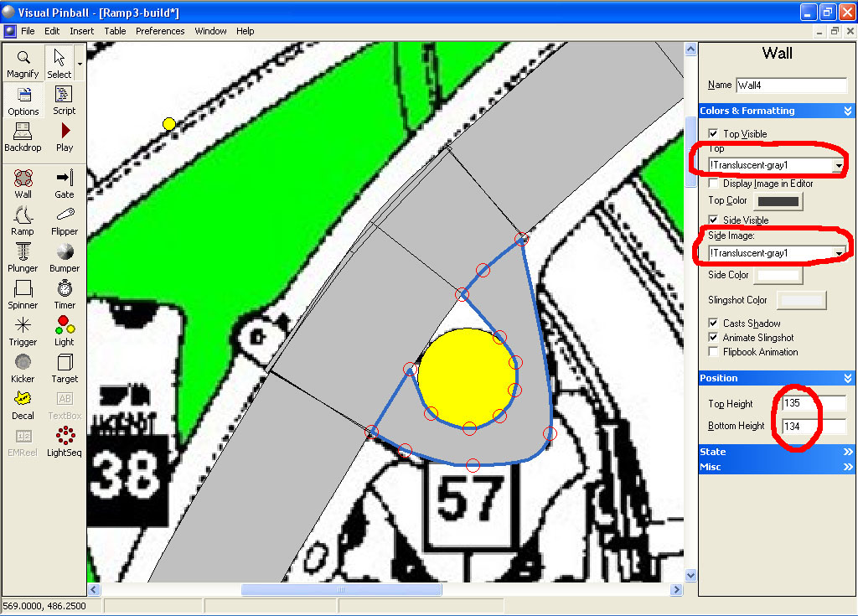Toggle the Top Visible checkbox

(x=713, y=134)
